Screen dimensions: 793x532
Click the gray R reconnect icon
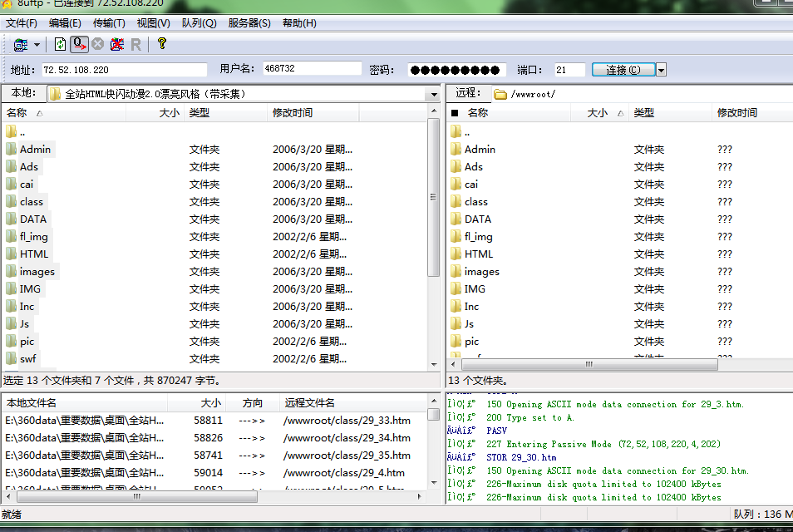135,44
